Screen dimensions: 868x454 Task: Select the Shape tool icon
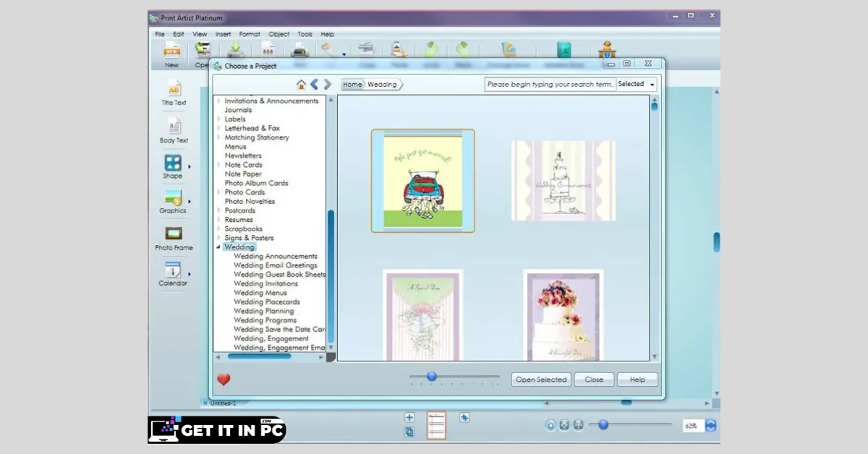point(173,163)
